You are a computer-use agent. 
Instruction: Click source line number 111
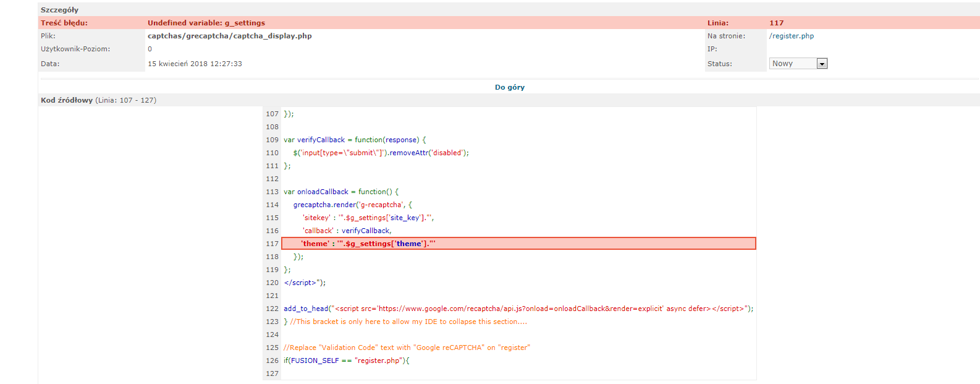click(272, 166)
